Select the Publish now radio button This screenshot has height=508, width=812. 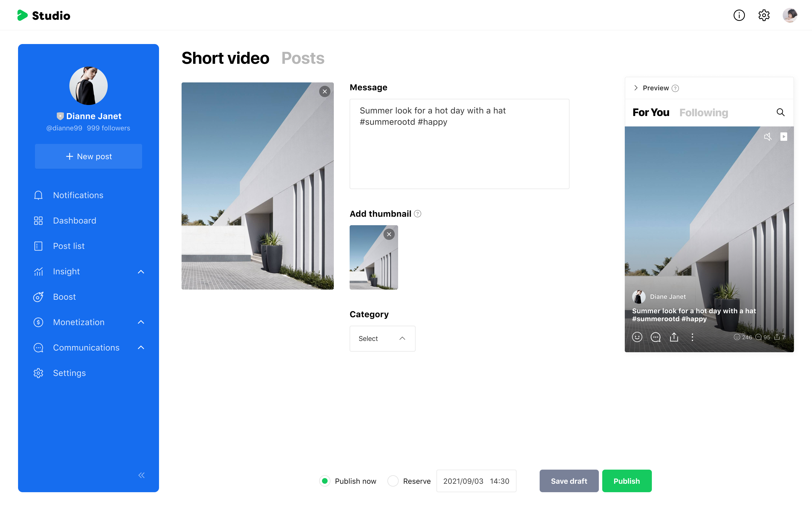click(x=325, y=481)
